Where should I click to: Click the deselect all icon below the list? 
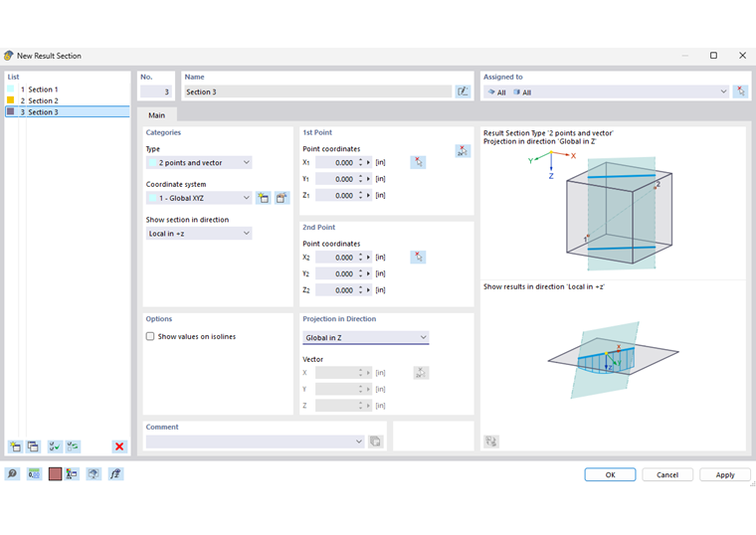[73, 446]
